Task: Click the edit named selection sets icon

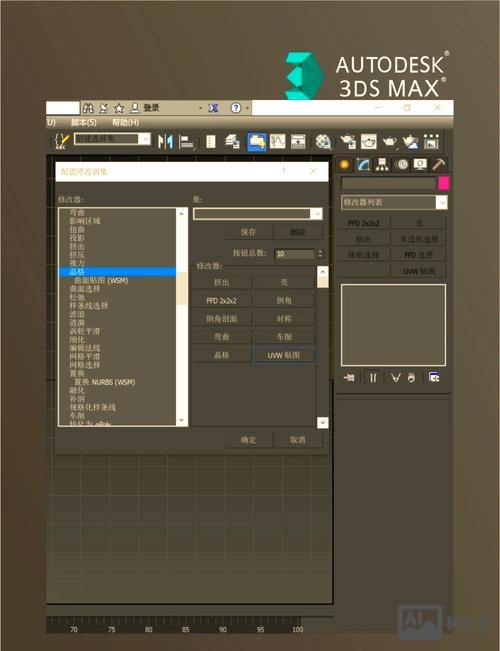Action: [x=62, y=141]
